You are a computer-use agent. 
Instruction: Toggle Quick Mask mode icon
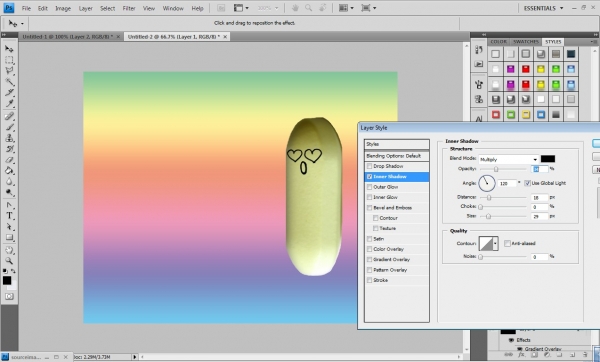(9, 297)
